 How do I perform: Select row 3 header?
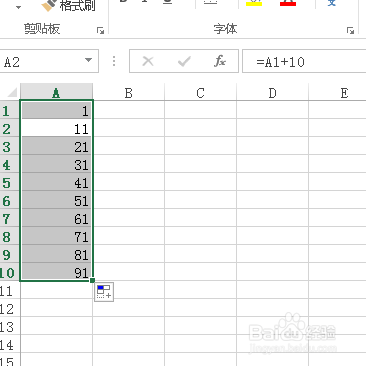click(x=10, y=147)
